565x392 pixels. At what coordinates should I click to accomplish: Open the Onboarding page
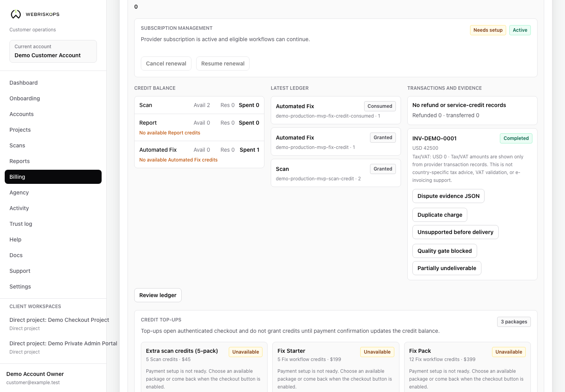click(x=53, y=98)
